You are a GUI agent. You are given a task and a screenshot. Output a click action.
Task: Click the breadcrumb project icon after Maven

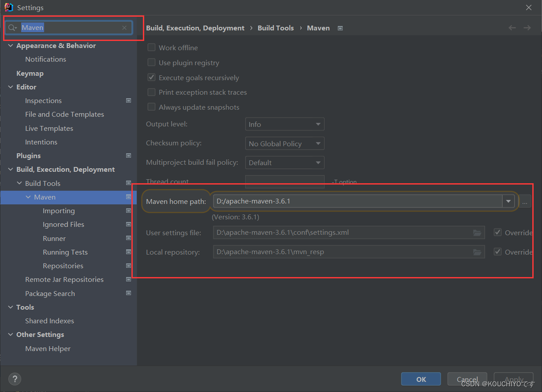[x=340, y=28]
